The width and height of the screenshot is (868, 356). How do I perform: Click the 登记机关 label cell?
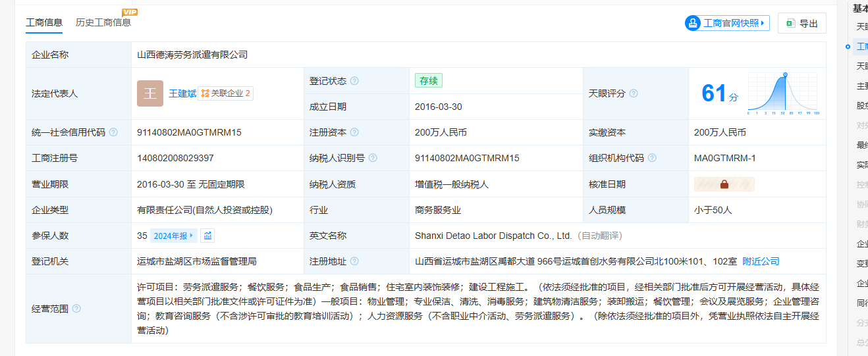78,261
